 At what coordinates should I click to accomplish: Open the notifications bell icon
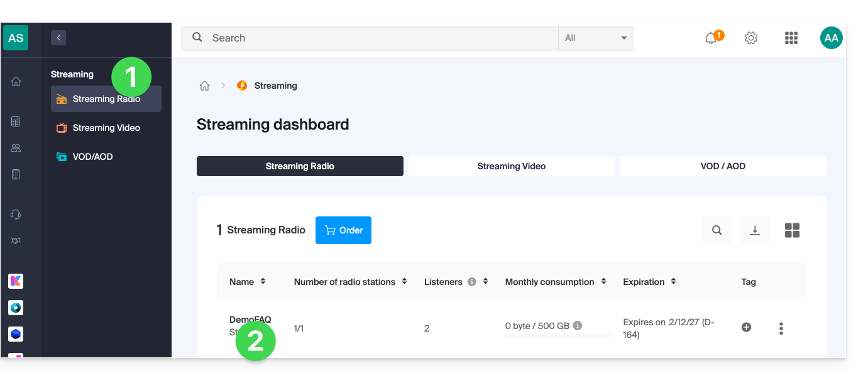point(711,38)
